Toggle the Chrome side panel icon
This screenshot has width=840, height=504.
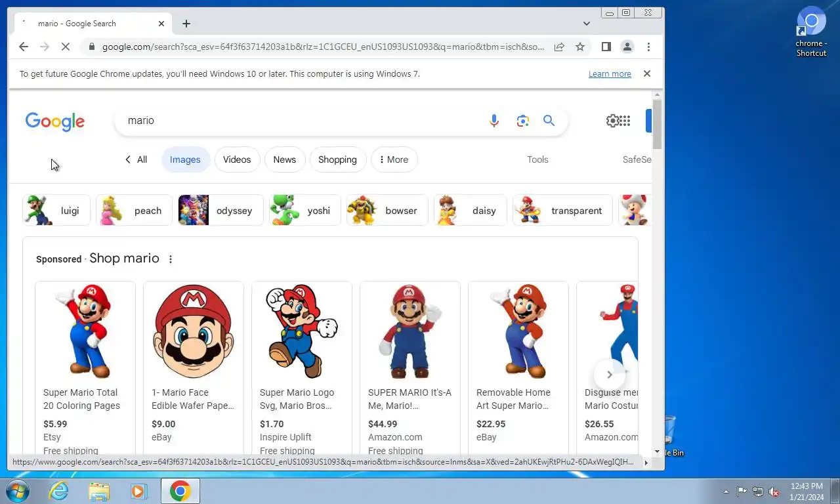pyautogui.click(x=606, y=47)
